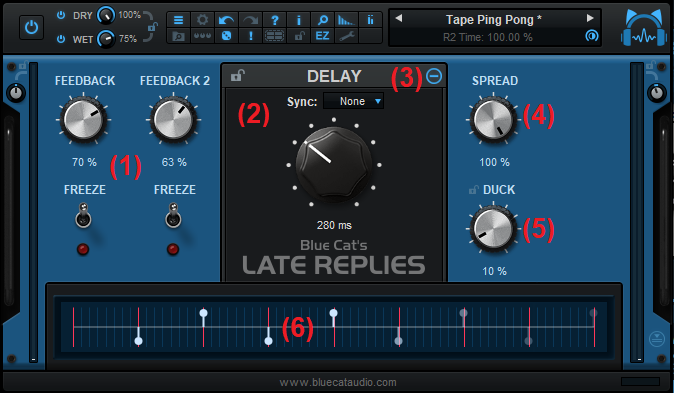Select the fourth tap handle in pattern display
Image resolution: width=674 pixels, height=393 pixels.
(334, 313)
